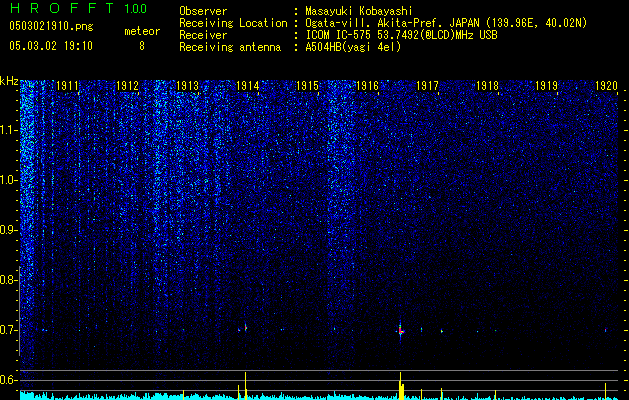Click the yellow power spike below 1920

(x=605, y=391)
